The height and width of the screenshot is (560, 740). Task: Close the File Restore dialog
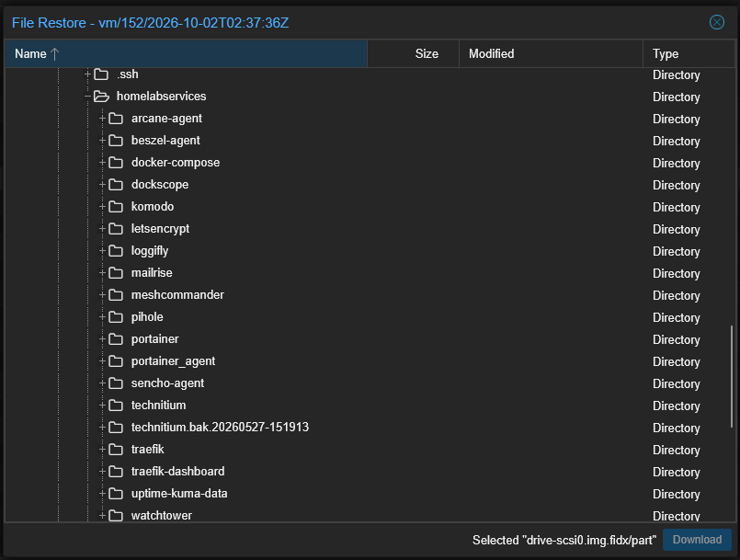click(716, 22)
